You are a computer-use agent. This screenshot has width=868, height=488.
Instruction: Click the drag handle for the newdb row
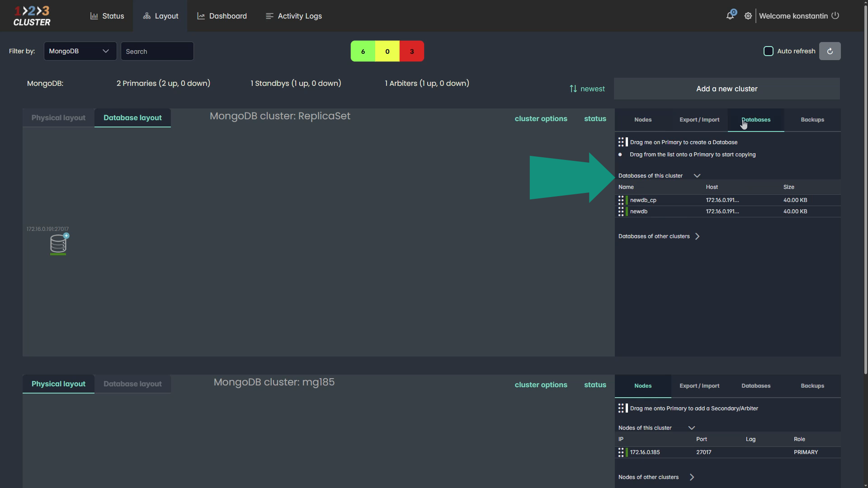(x=621, y=211)
